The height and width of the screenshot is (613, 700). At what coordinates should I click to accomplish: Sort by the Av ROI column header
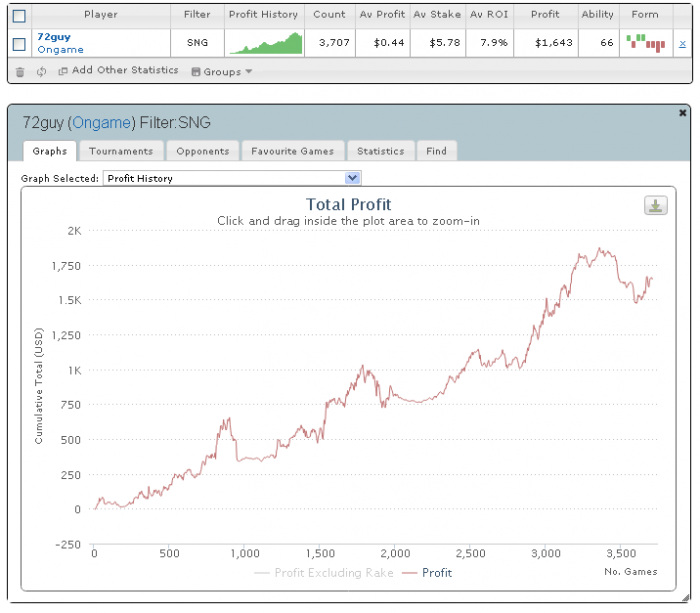tap(489, 15)
